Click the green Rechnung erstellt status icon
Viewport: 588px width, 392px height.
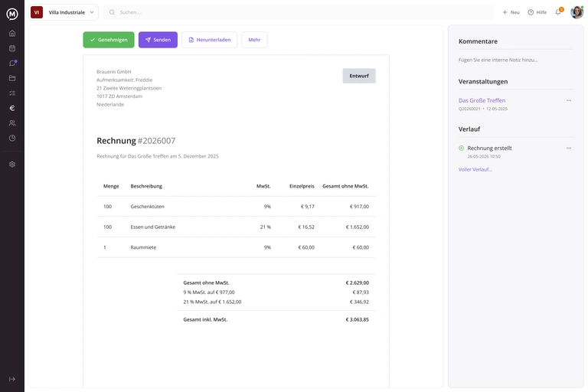tap(462, 149)
